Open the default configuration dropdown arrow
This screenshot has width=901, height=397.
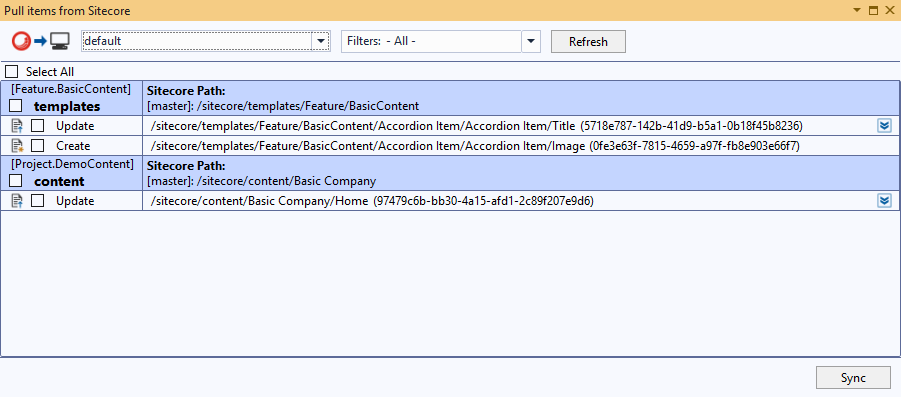click(x=320, y=41)
